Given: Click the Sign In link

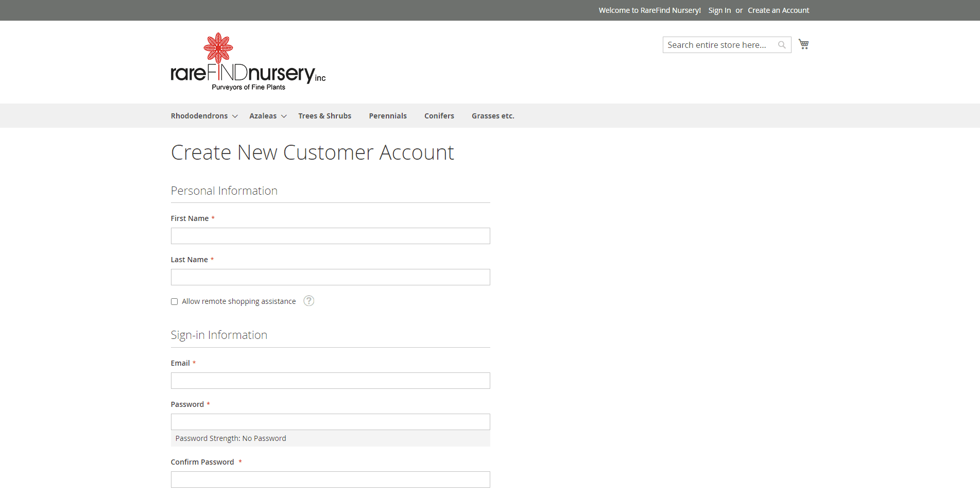Looking at the screenshot, I should [719, 10].
